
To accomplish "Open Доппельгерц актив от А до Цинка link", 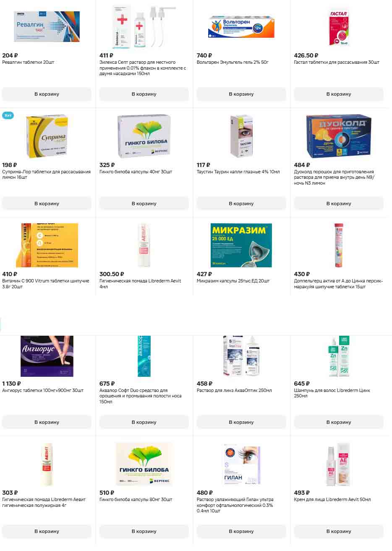I will [338, 284].
